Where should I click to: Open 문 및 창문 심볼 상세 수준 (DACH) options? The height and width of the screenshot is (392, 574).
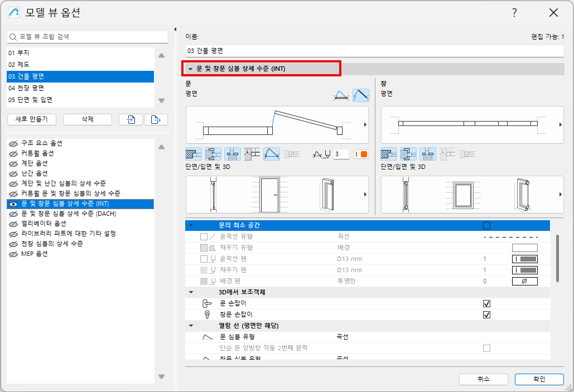pyautogui.click(x=80, y=214)
